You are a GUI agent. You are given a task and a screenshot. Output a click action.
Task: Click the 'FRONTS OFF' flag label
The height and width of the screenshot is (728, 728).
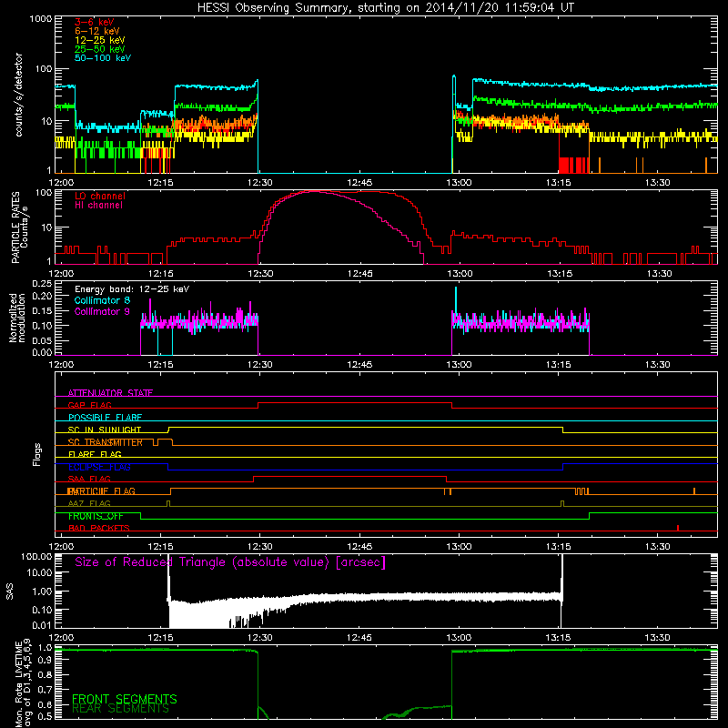[96, 516]
